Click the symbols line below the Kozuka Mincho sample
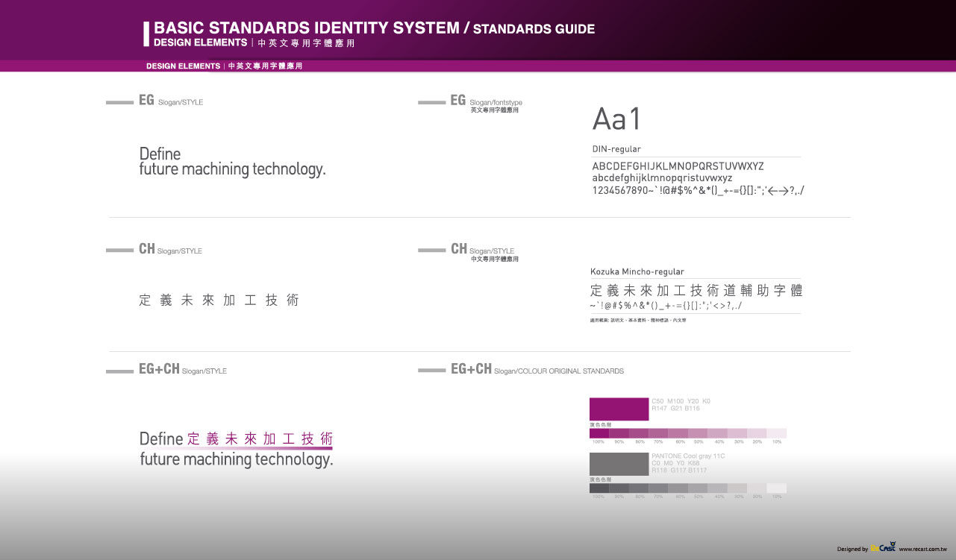956x560 pixels. 666,306
